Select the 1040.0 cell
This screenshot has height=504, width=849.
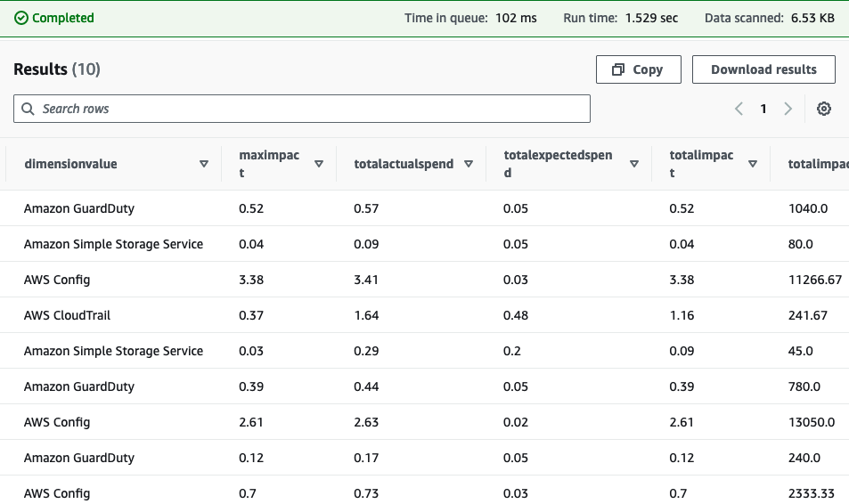point(808,208)
